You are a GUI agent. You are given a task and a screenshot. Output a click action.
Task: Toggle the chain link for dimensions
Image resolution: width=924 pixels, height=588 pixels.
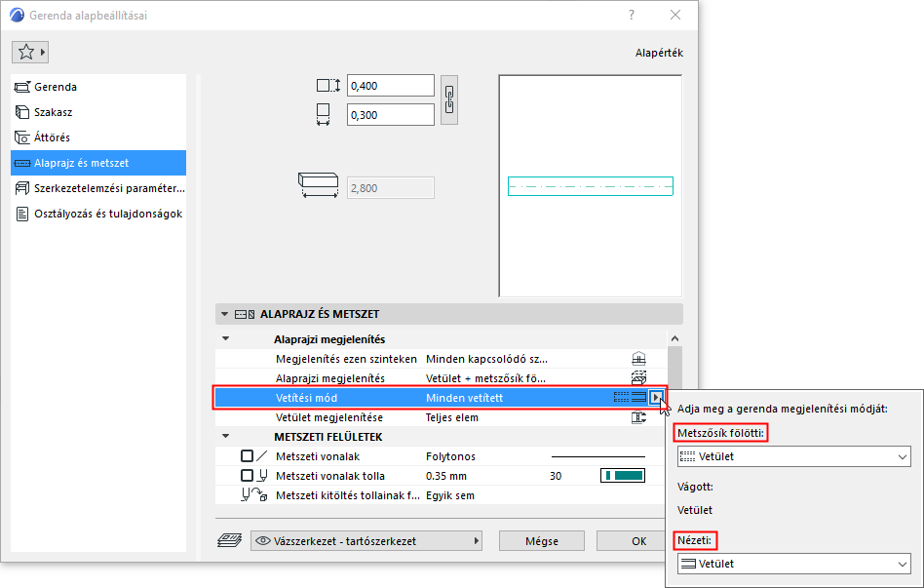(x=449, y=99)
